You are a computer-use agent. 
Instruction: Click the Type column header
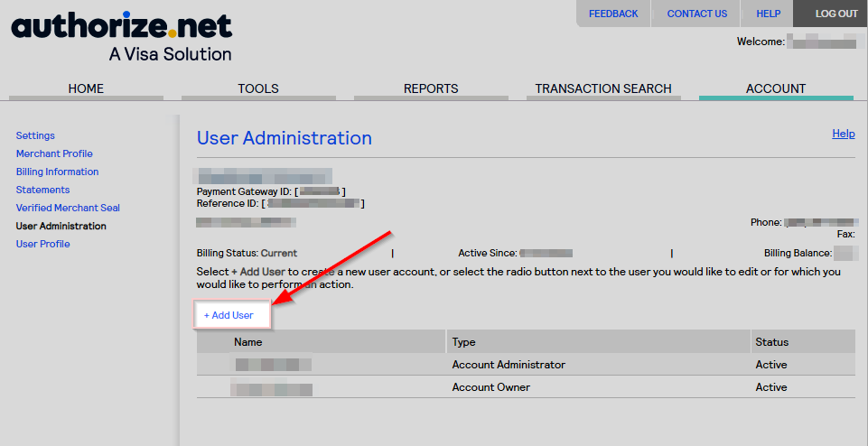click(x=464, y=342)
